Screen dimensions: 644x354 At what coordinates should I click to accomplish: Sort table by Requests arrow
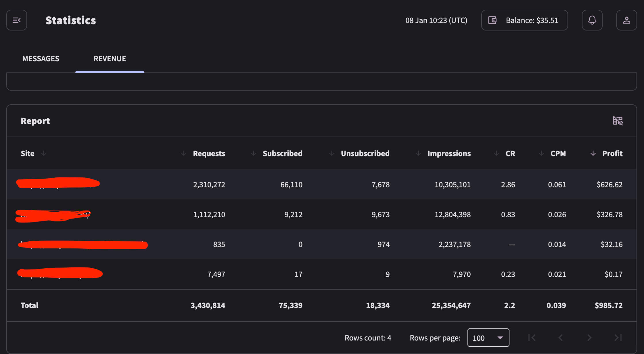[184, 153]
